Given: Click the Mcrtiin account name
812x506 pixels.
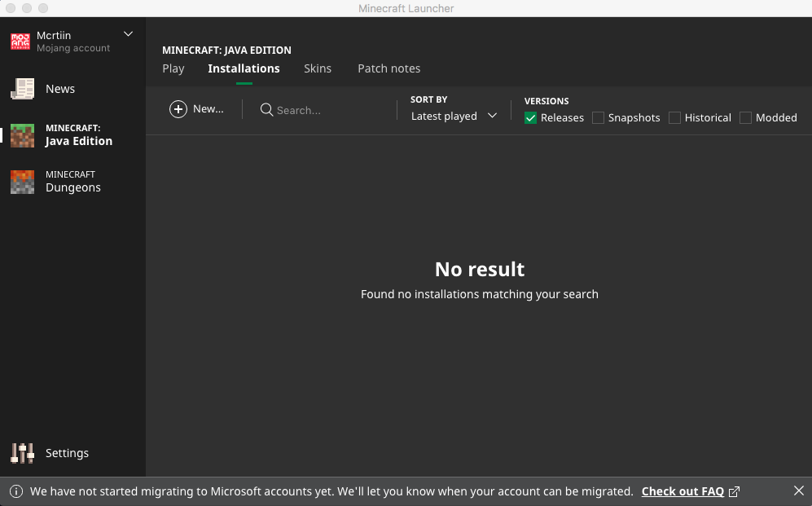Looking at the screenshot, I should coord(54,35).
